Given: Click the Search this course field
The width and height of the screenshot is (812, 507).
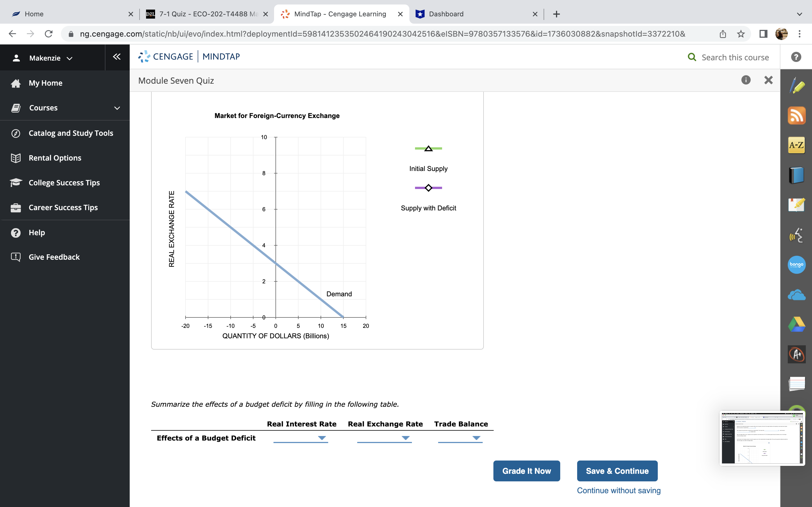Looking at the screenshot, I should tap(735, 57).
